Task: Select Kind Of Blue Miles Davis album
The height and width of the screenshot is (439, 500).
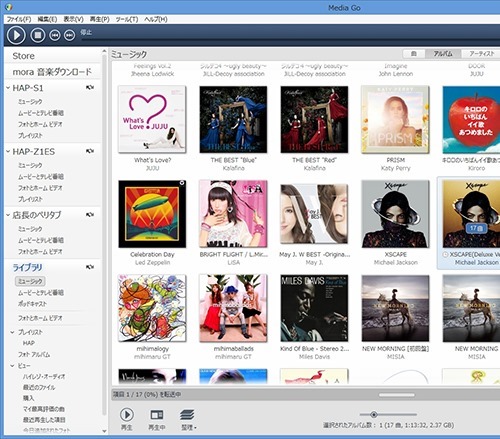Action: coord(314,308)
